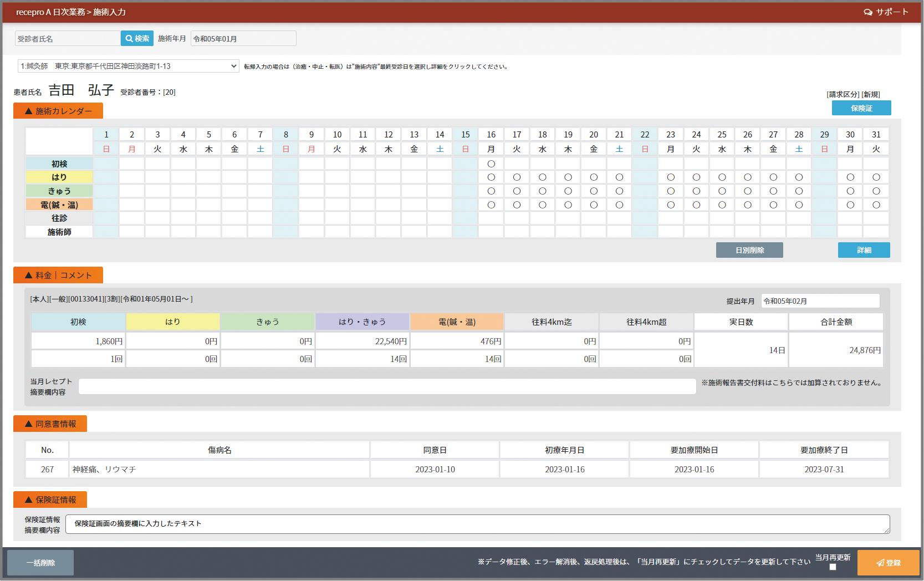Toggle きゅう circle on day 17
924x581 pixels.
point(517,191)
